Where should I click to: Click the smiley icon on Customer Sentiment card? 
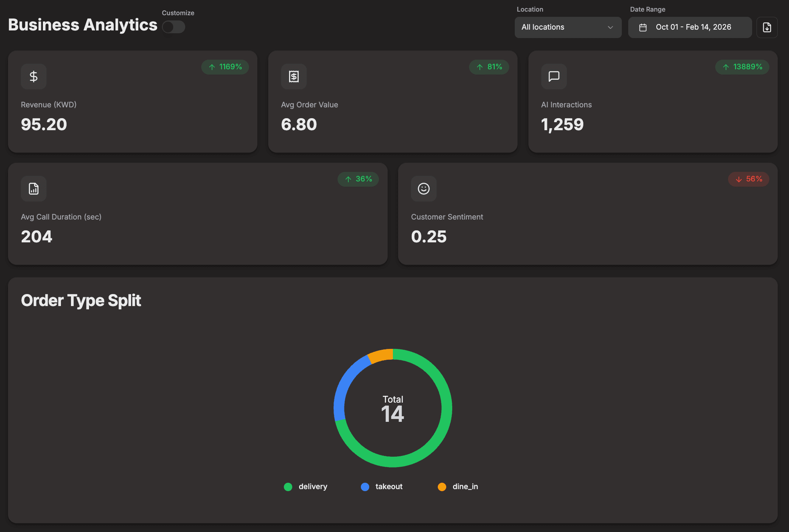(423, 188)
